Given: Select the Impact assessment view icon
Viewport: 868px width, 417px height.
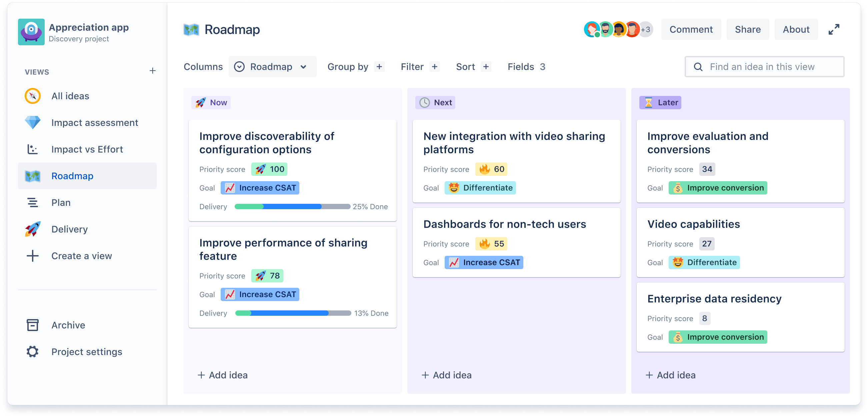Looking at the screenshot, I should (x=32, y=123).
